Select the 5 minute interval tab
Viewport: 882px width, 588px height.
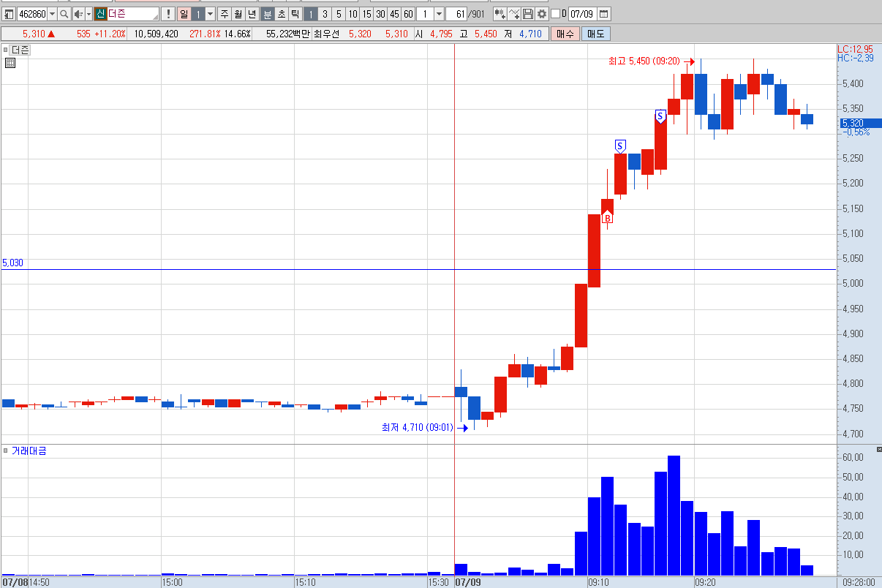(339, 14)
